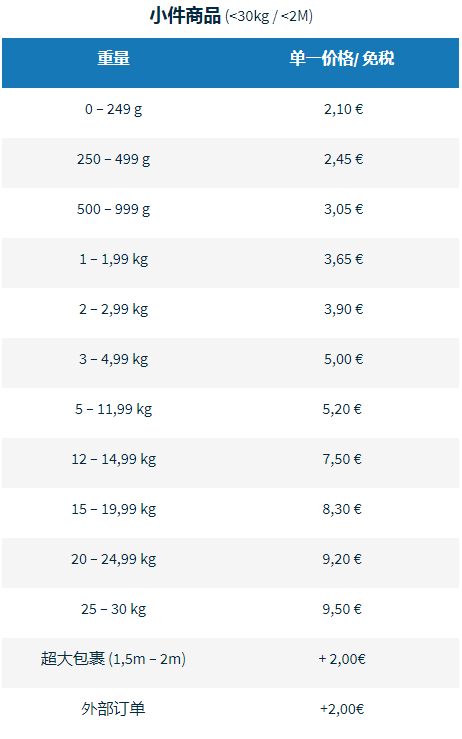Click the 外部订单 row label
462x739 pixels.
(113, 709)
